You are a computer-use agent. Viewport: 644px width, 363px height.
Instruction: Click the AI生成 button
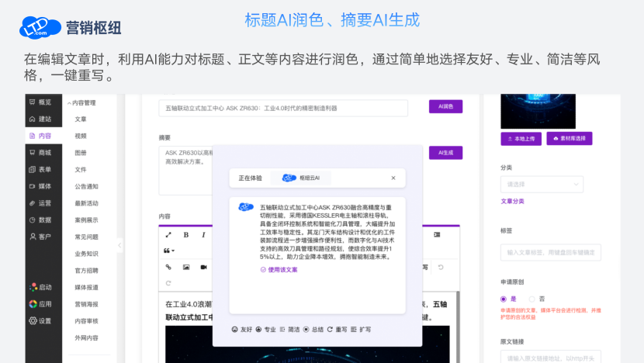(445, 153)
